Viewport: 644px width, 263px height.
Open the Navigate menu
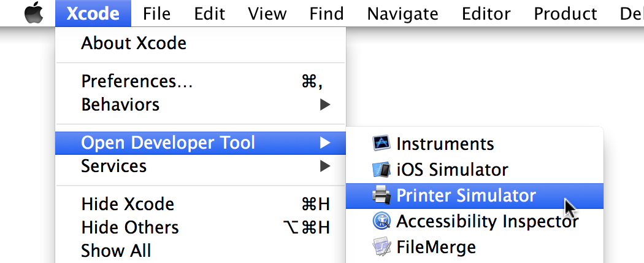[x=402, y=13]
